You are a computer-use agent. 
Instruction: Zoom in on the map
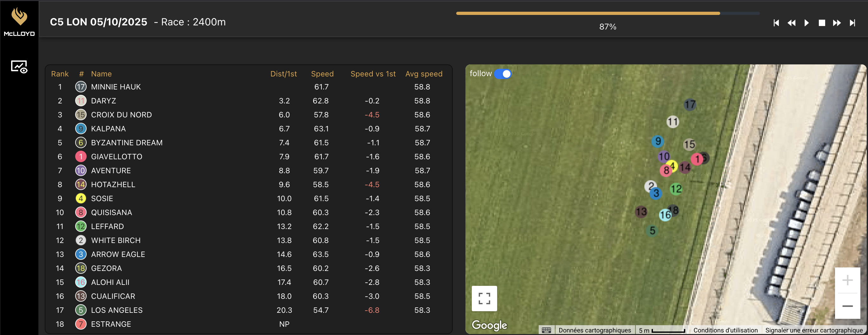[x=847, y=280]
